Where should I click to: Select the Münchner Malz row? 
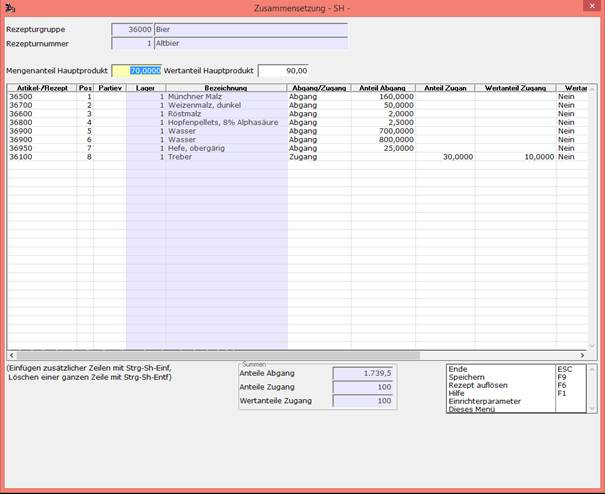297,96
